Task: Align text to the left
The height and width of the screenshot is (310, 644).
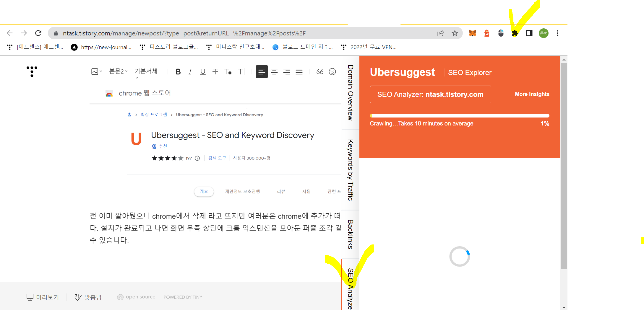Action: (x=262, y=71)
